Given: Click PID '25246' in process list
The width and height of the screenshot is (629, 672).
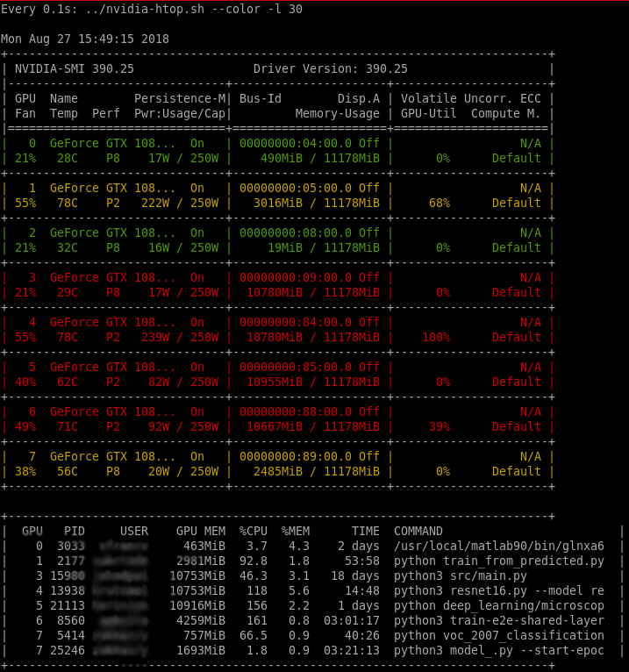Looking at the screenshot, I should pos(68,651).
